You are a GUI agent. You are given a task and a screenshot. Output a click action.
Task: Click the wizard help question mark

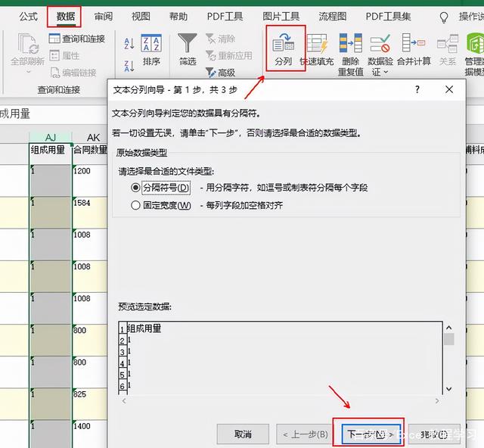point(417,89)
